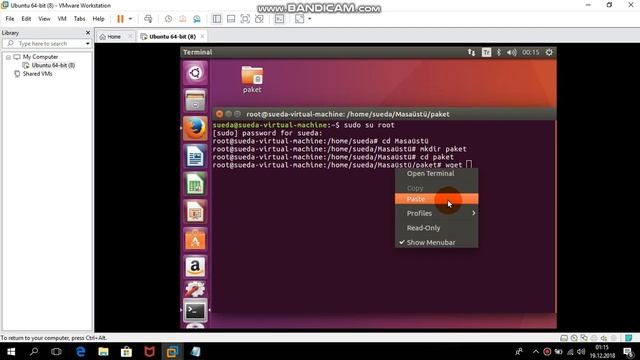Open the session gear menu in the Ubuntu panel

549,52
